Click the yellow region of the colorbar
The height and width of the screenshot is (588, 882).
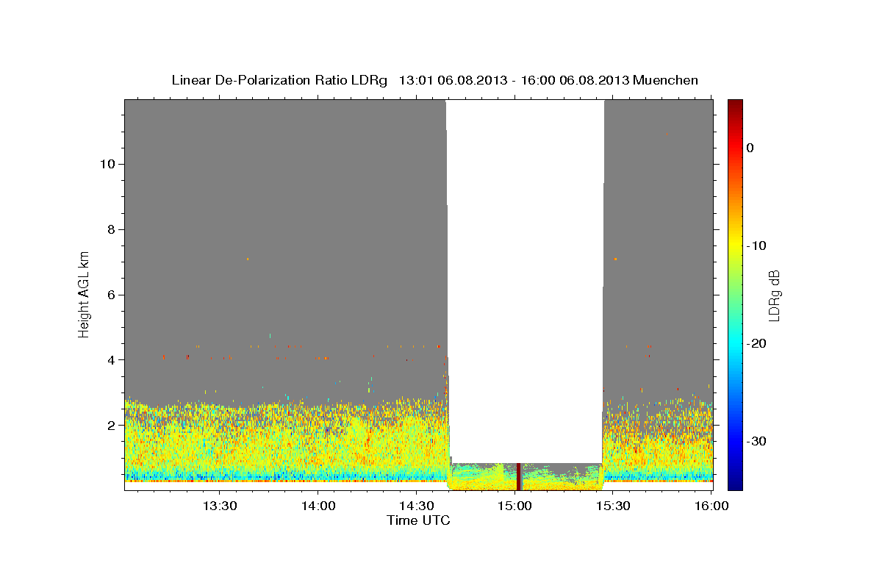[735, 243]
